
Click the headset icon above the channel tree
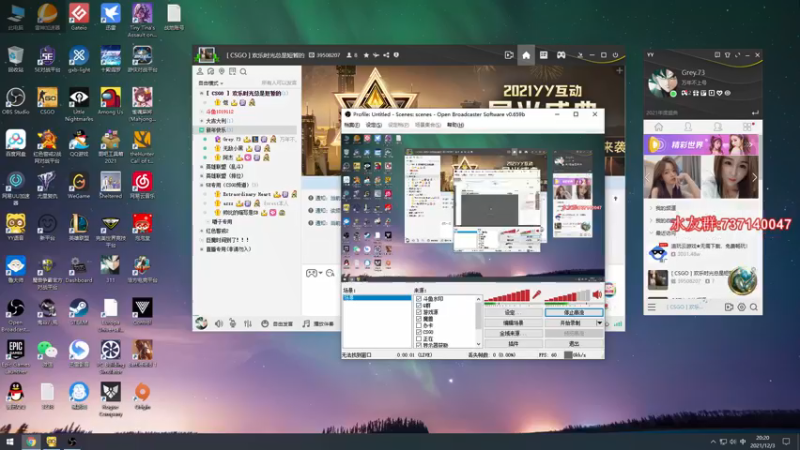[x=211, y=72]
